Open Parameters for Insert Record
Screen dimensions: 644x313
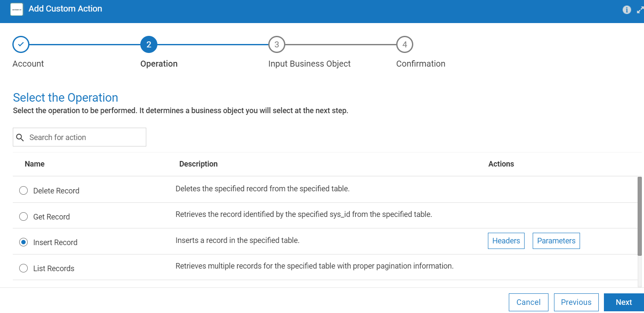pyautogui.click(x=556, y=241)
